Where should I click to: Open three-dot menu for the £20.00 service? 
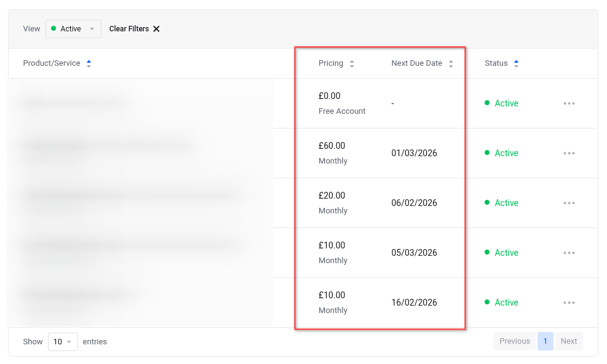(569, 203)
